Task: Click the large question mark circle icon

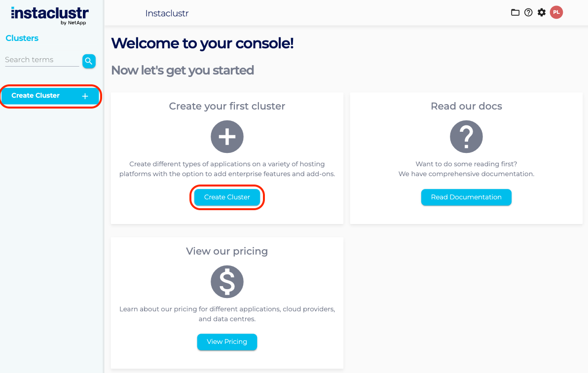Action: [466, 137]
